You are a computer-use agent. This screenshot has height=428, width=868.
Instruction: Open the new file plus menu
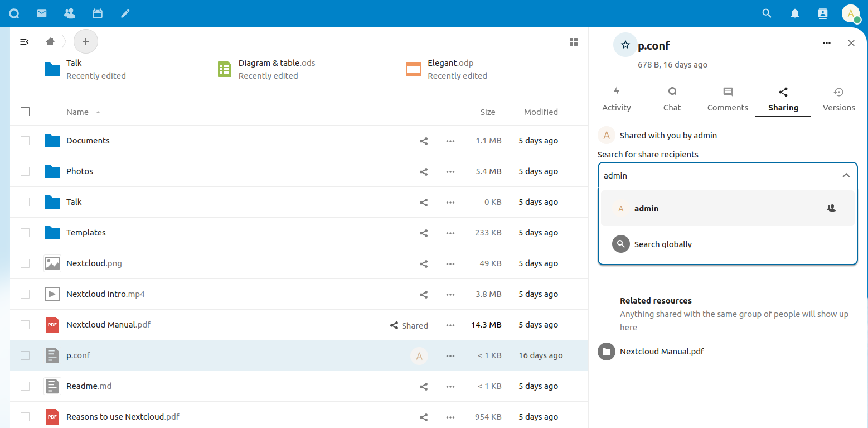tap(86, 41)
